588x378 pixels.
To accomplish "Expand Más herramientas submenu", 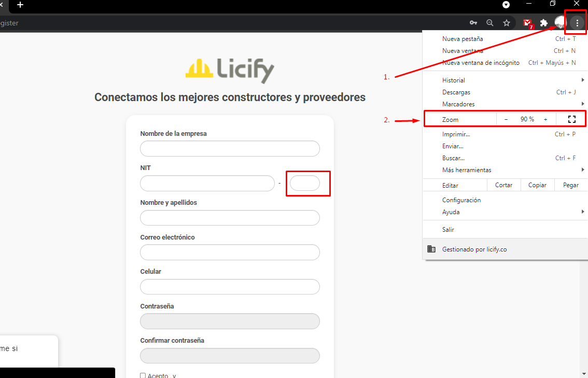I will tap(505, 170).
